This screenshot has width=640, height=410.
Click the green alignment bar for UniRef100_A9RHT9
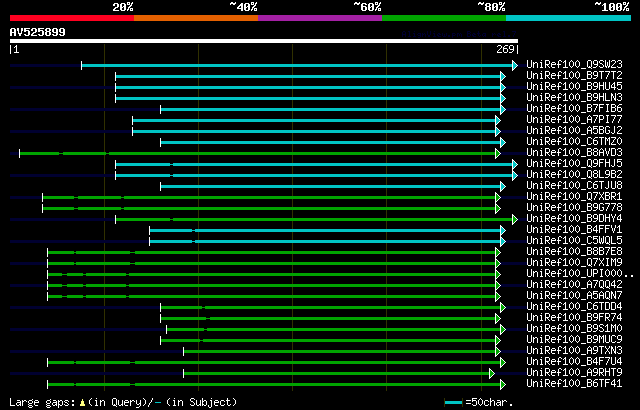pyautogui.click(x=339, y=374)
